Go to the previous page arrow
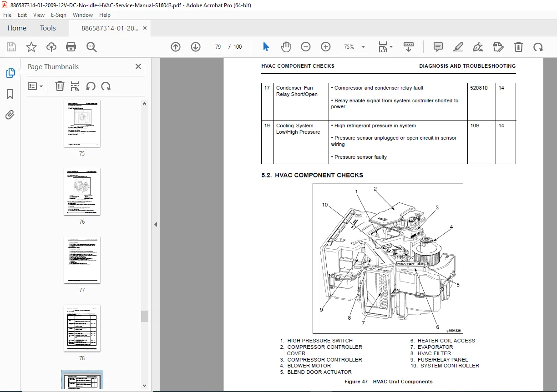This screenshot has width=557, height=392. 176,47
